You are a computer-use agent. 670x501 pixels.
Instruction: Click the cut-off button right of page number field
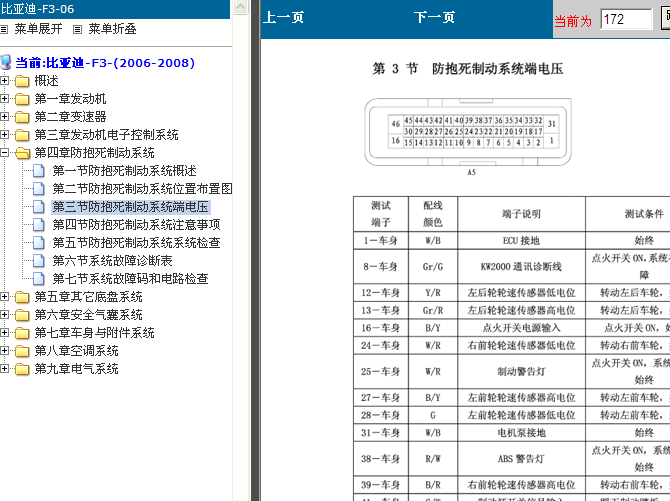coord(666,19)
